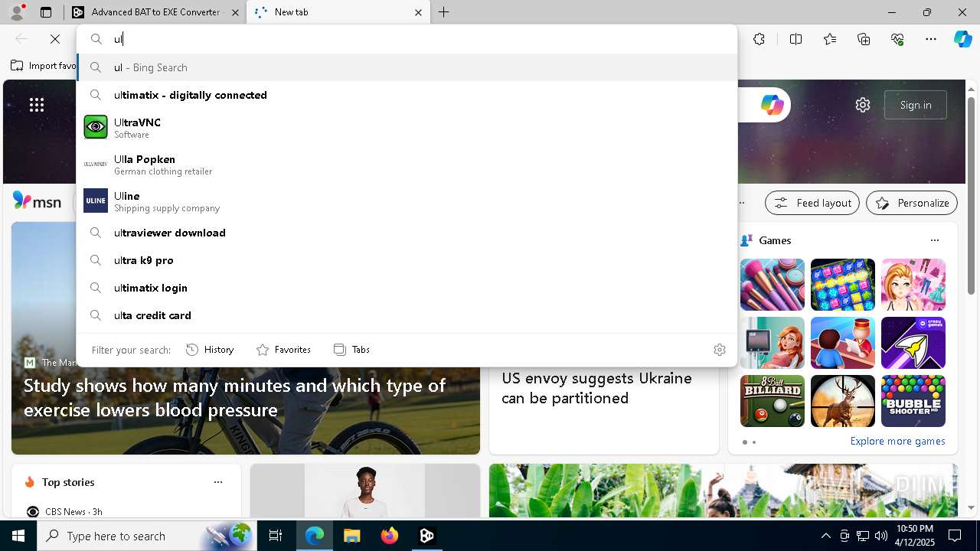Screen dimensions: 980x551
Task: Open the tab actions menu icon
Action: [46, 12]
